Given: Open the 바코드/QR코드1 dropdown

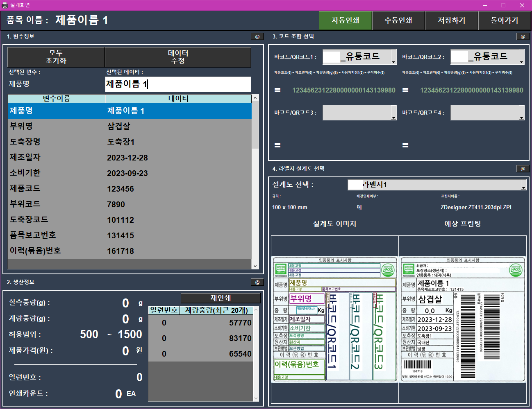Looking at the screenshot, I should (393, 57).
